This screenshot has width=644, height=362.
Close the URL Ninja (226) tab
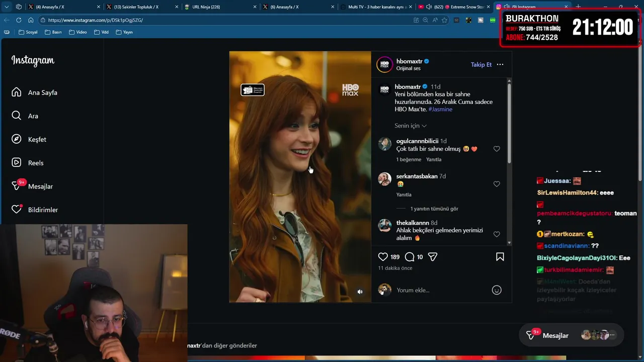[255, 7]
